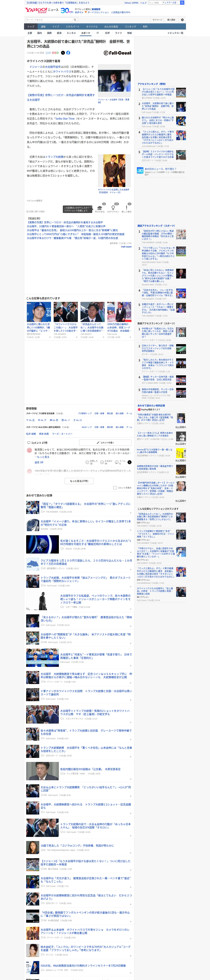Open the settings gear icon in header
Image resolution: width=210 pixels, height=980 pixels.
click(x=182, y=20)
